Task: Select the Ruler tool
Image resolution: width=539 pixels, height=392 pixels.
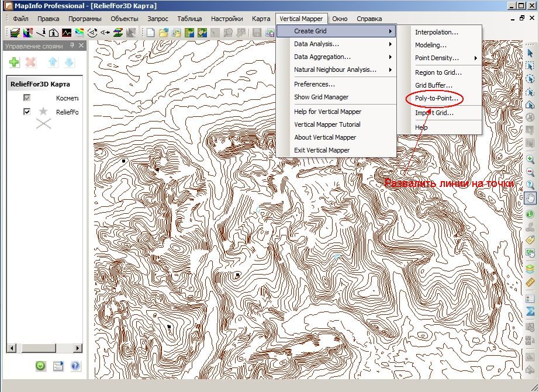Action: tap(530, 282)
